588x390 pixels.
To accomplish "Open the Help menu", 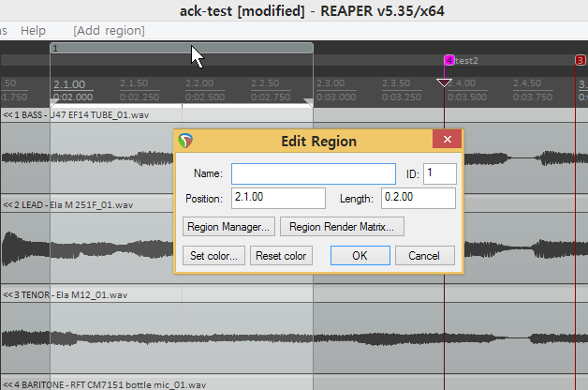I will pyautogui.click(x=33, y=30).
